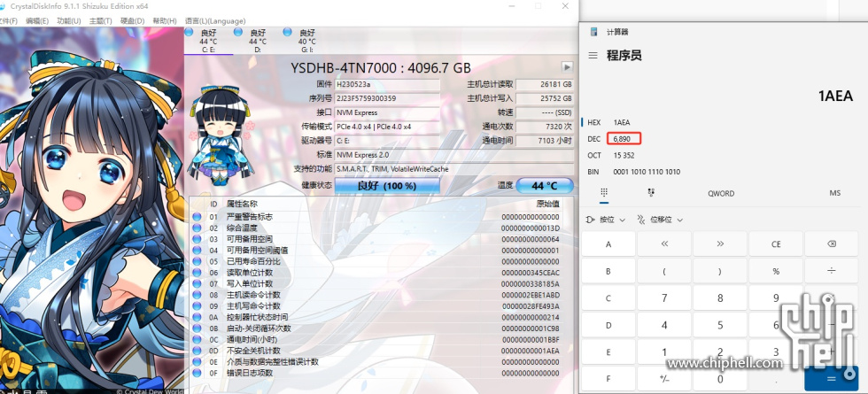Click the serial number field 2J23F5759300359
The image size is (868, 394).
387,98
